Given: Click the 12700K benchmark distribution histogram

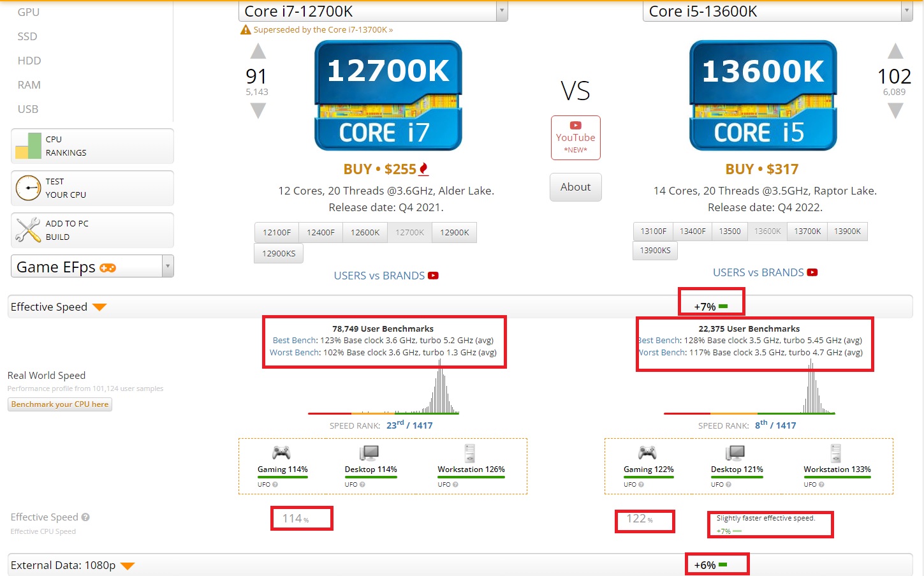Looking at the screenshot, I should [x=383, y=387].
